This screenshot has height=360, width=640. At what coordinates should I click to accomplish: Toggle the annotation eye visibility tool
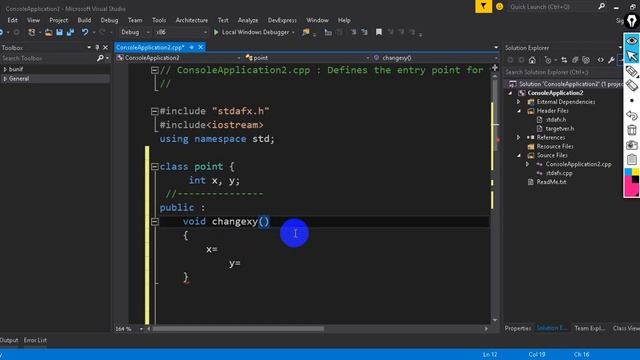click(632, 40)
